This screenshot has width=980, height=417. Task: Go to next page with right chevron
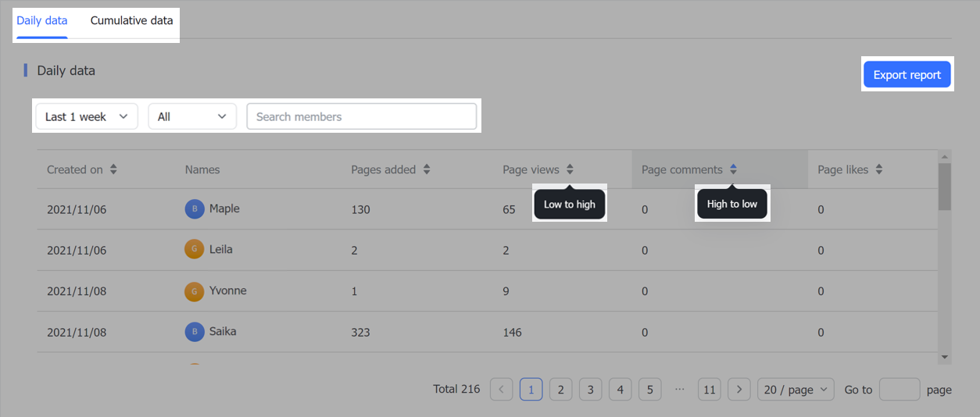[739, 390]
